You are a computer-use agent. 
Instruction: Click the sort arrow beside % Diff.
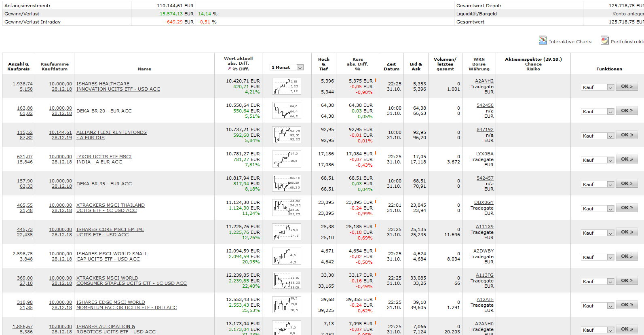(230, 69)
